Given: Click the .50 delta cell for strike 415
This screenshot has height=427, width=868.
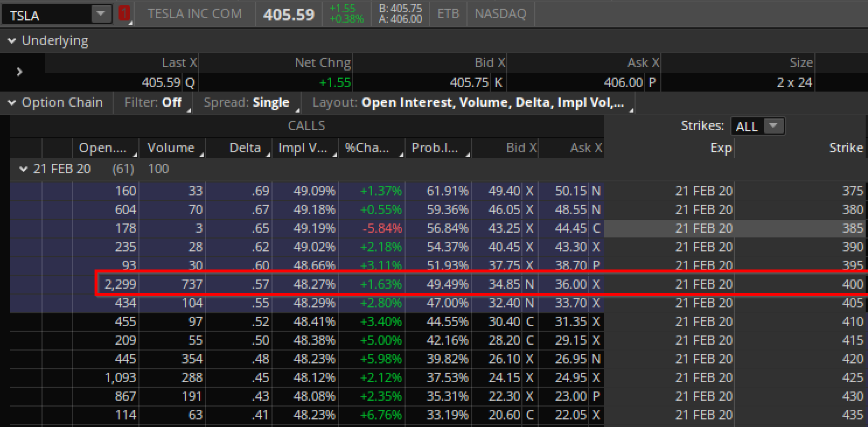Looking at the screenshot, I should tap(239, 340).
